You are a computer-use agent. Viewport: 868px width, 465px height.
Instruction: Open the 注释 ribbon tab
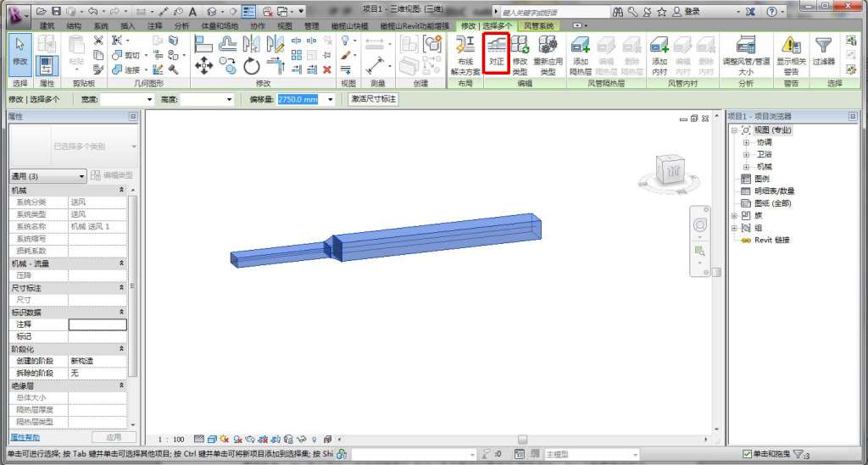155,26
